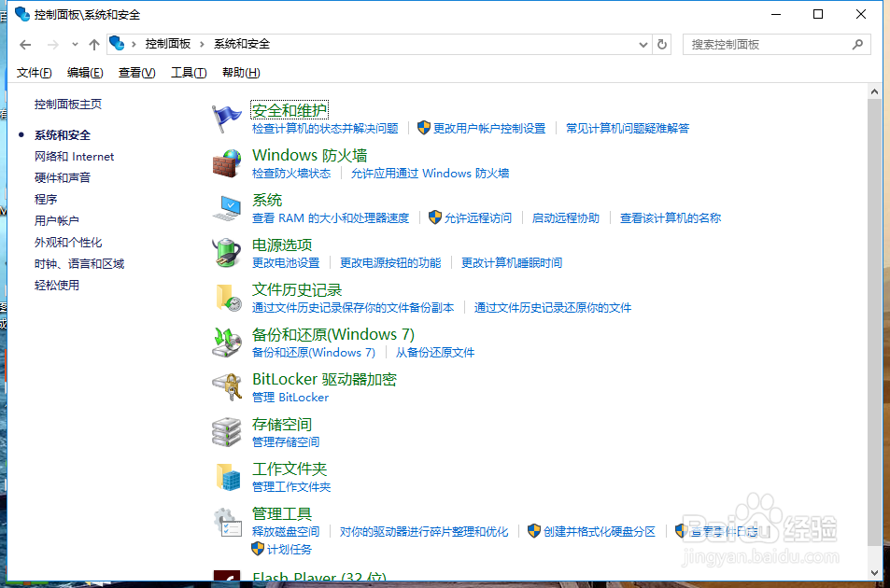The image size is (890, 588).
Task: Click 查看该计算机的名称 link
Action: [x=671, y=217]
